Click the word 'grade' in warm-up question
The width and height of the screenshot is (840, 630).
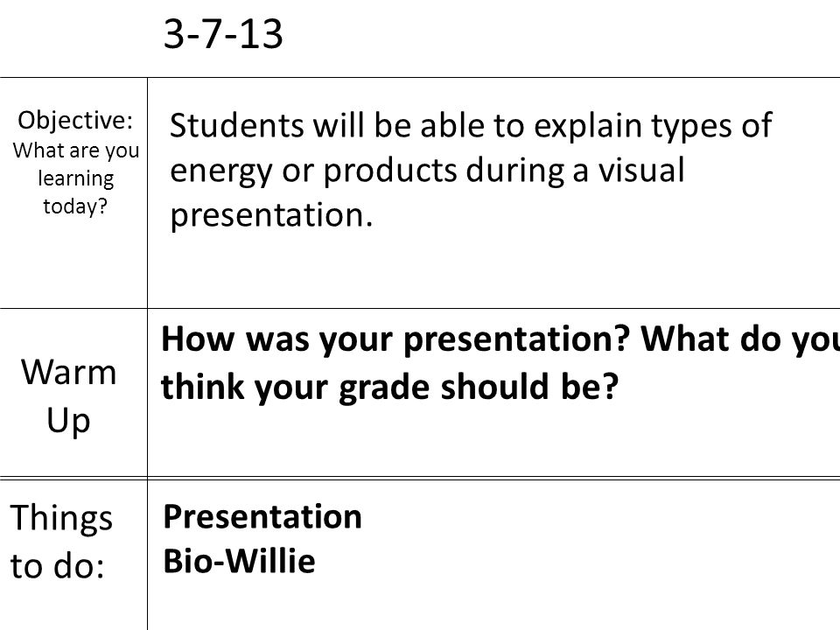[383, 388]
